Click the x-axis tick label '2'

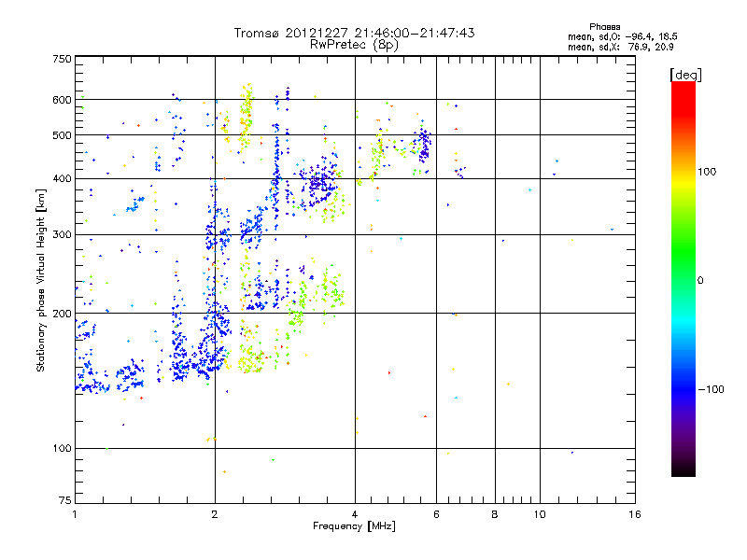tap(215, 514)
